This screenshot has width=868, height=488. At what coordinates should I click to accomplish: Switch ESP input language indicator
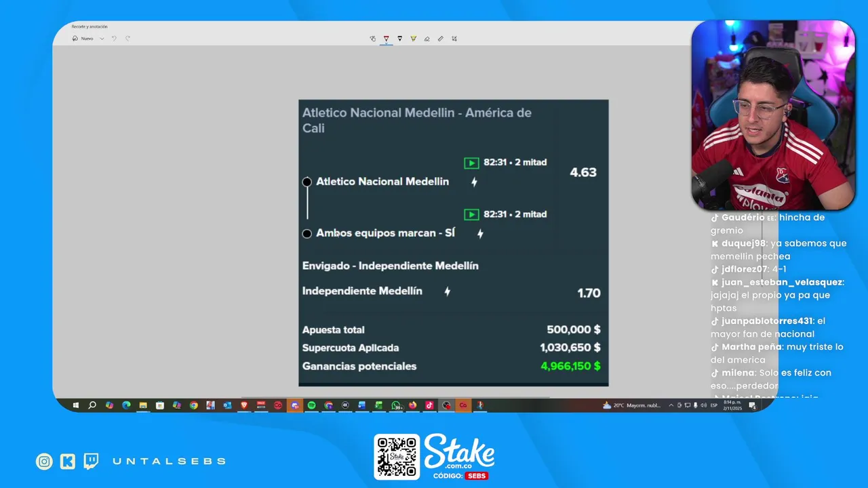point(714,405)
